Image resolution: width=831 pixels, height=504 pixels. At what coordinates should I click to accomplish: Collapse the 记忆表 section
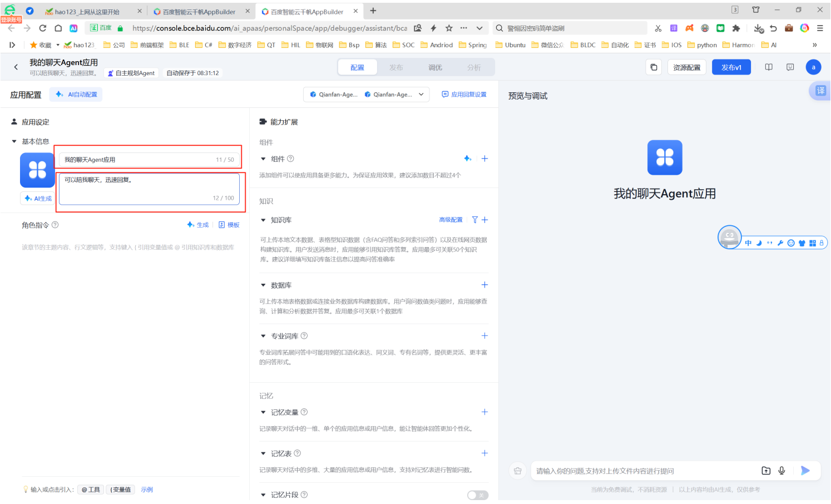(x=263, y=453)
